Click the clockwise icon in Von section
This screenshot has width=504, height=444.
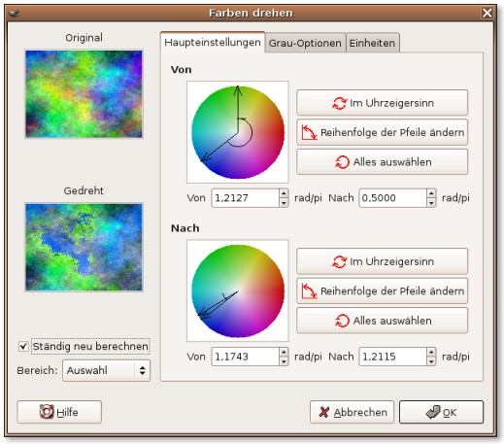tap(340, 103)
